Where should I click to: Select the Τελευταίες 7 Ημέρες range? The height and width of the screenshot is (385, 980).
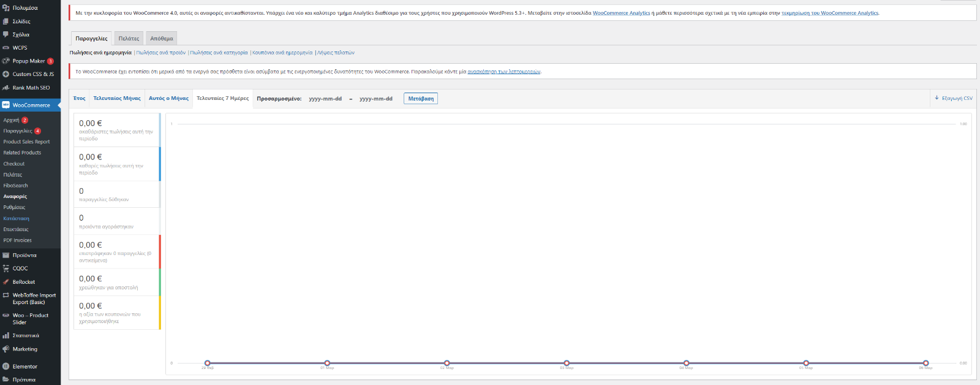coord(223,98)
